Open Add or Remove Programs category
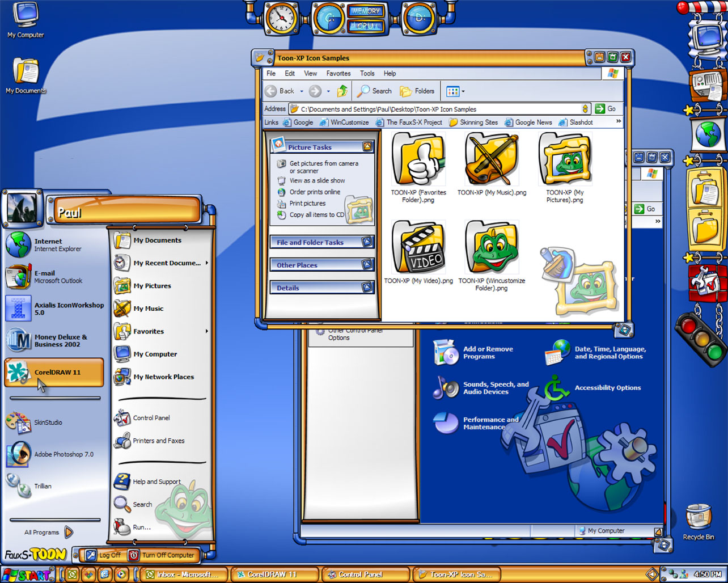 click(x=474, y=353)
